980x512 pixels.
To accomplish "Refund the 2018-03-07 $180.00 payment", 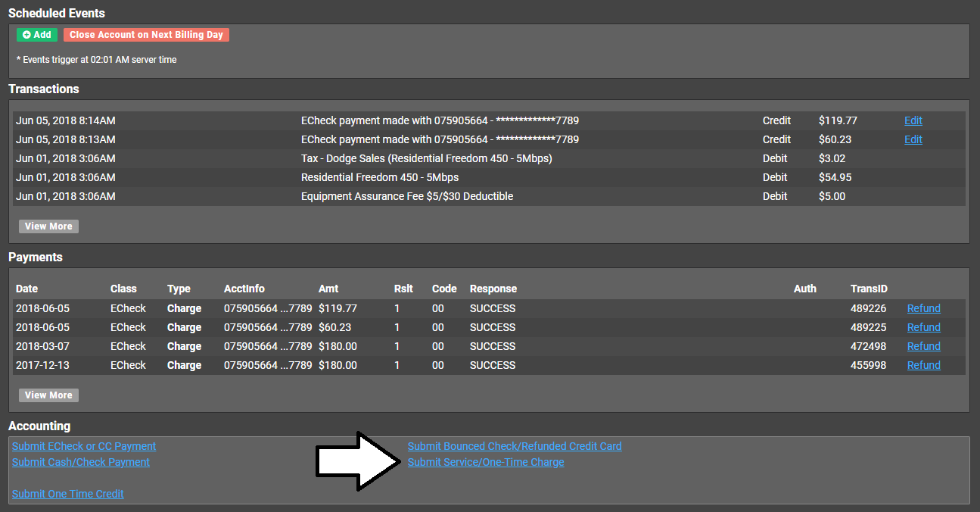I will 923,346.
